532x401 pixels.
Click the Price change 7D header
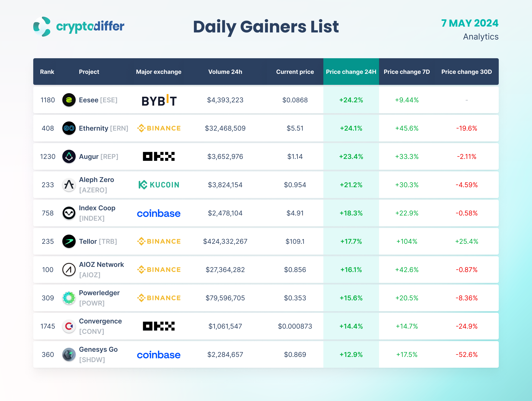[407, 72]
